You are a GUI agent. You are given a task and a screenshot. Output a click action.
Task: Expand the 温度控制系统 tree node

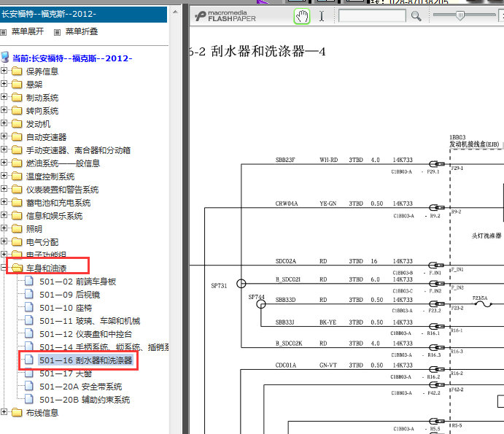[4, 176]
